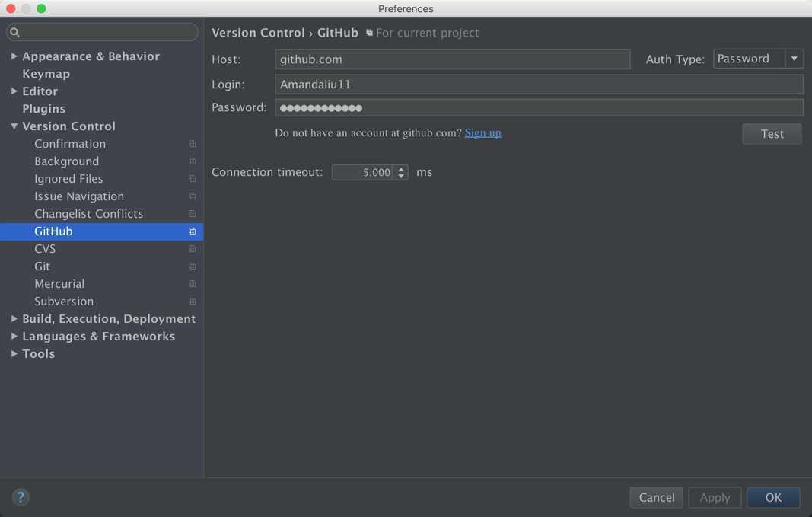Click project-level icon beside GitHub row

coord(192,231)
